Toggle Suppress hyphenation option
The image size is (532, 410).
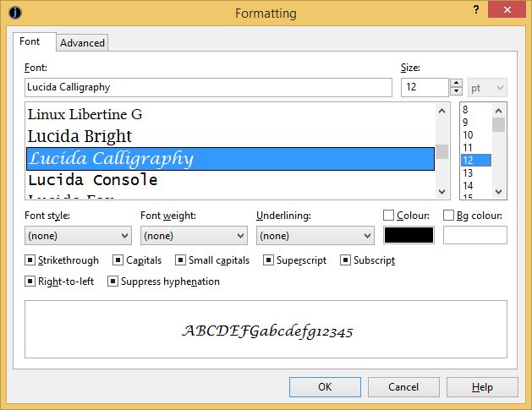113,282
